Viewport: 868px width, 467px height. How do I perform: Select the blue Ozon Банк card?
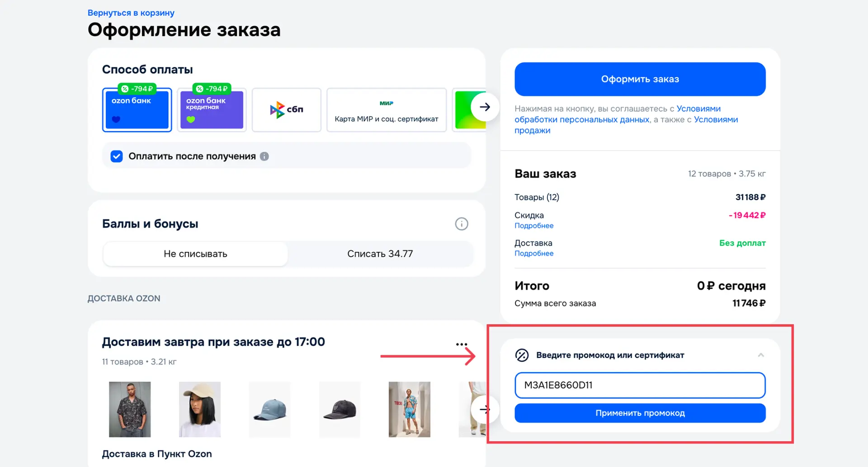coord(137,110)
